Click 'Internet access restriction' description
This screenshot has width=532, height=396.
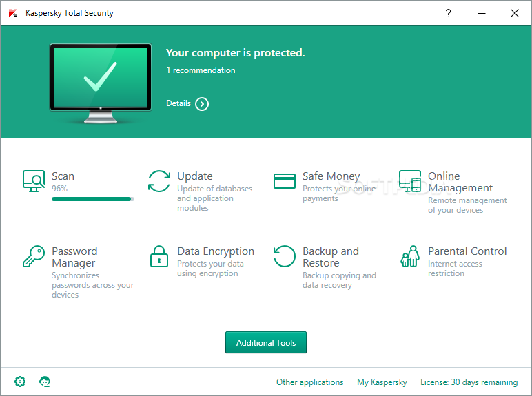pos(455,269)
